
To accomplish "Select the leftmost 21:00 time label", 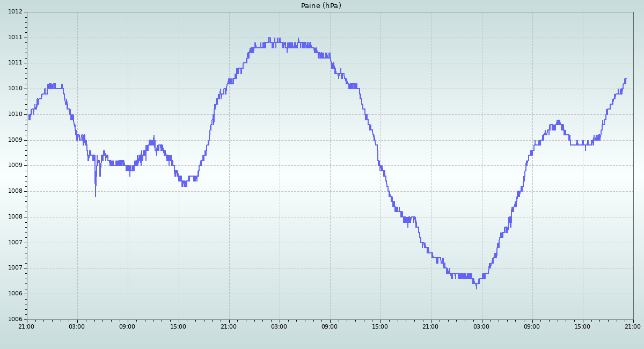I will coord(26,326).
